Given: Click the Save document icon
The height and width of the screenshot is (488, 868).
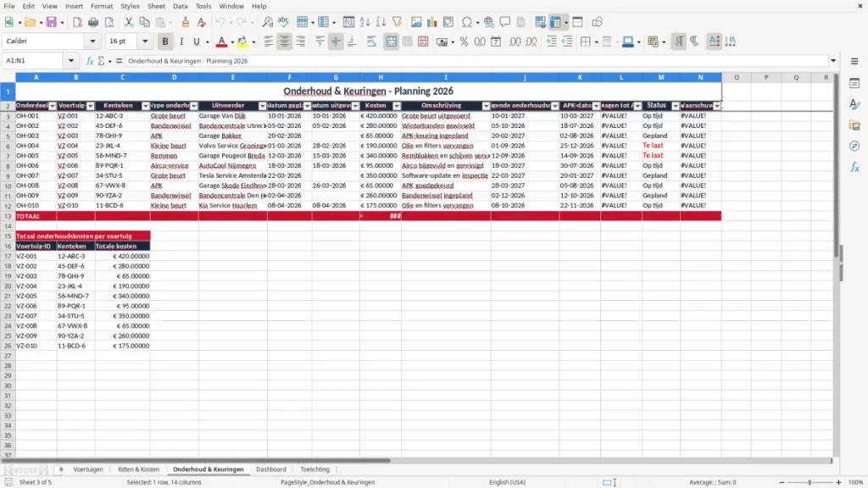Looking at the screenshot, I should pos(52,22).
